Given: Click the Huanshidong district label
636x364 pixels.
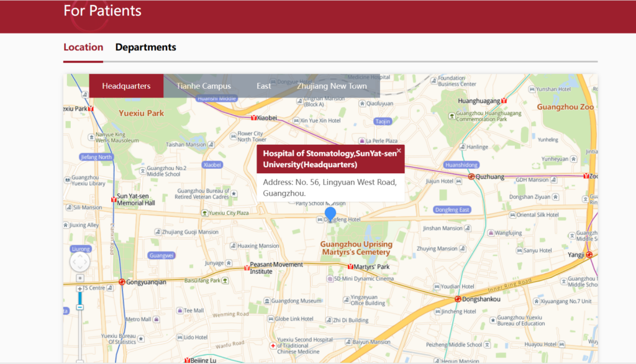Looking at the screenshot, I should point(461,165).
